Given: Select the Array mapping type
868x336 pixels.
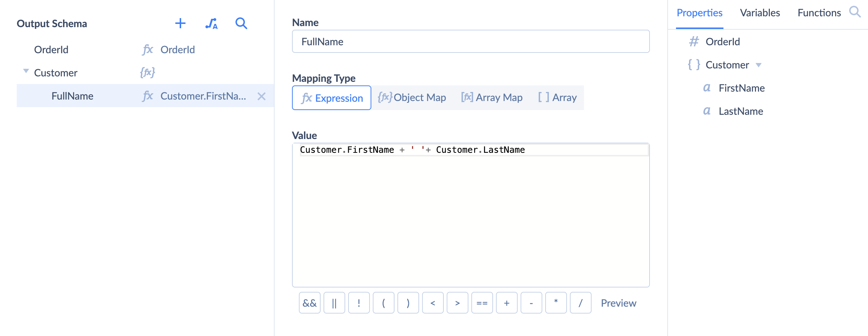Looking at the screenshot, I should [558, 98].
